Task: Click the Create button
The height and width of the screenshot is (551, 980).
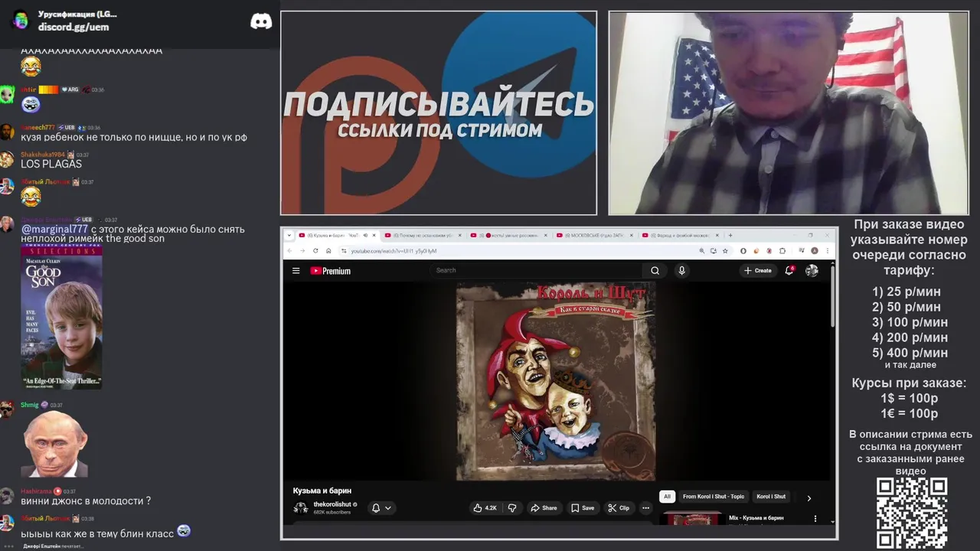Action: pos(758,270)
